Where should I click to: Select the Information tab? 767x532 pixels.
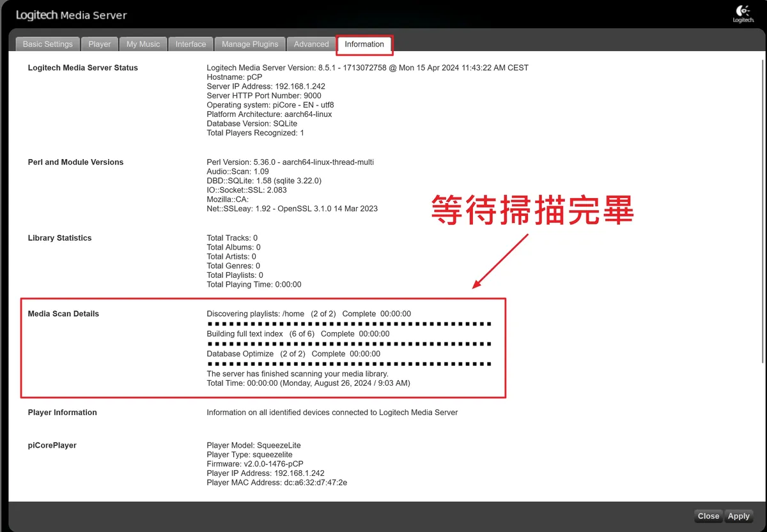(364, 44)
